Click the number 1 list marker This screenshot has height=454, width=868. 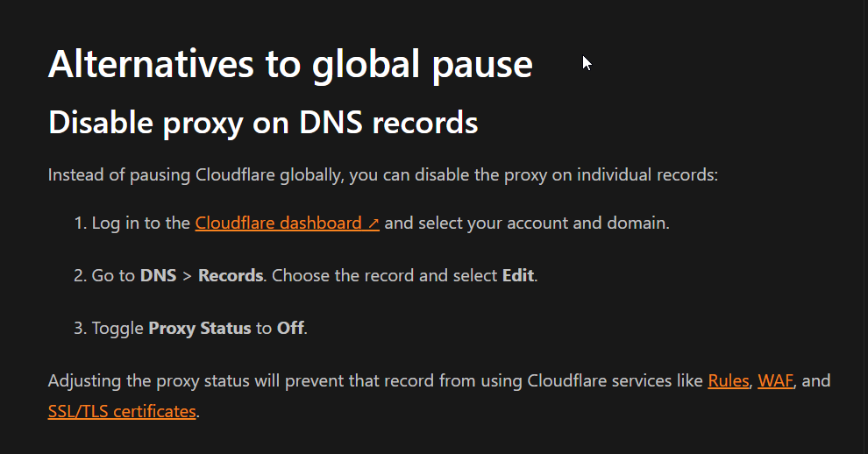click(81, 223)
